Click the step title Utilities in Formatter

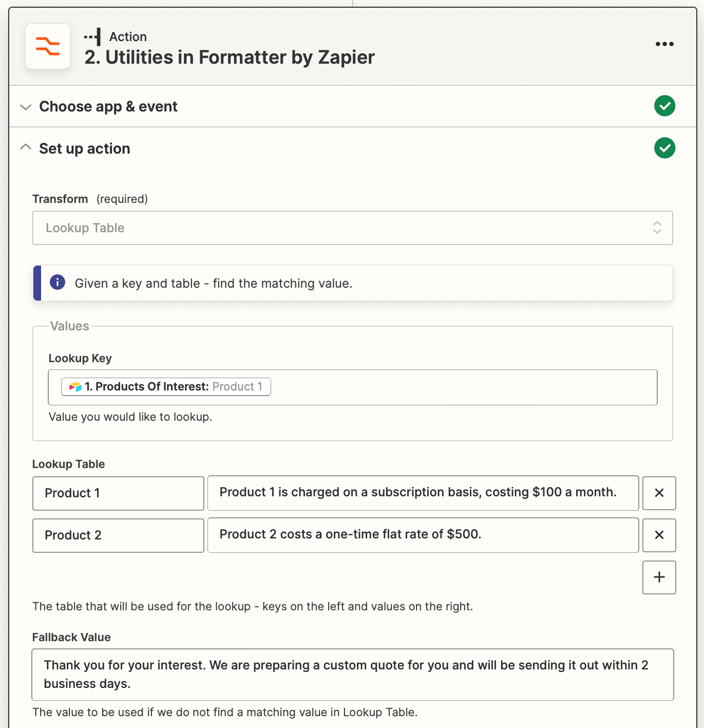pyautogui.click(x=230, y=58)
